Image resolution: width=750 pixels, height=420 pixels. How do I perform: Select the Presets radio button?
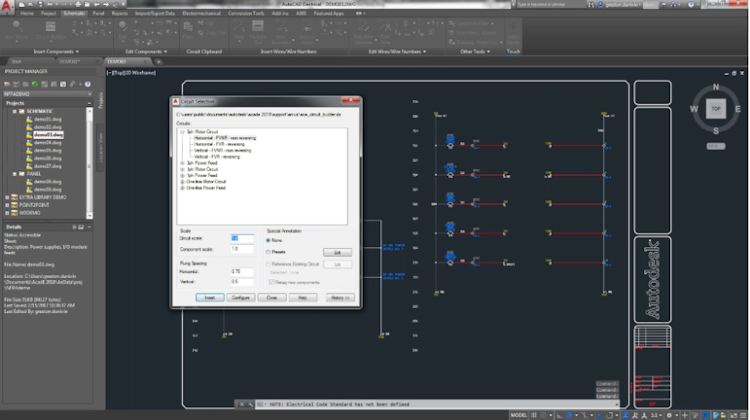point(270,251)
